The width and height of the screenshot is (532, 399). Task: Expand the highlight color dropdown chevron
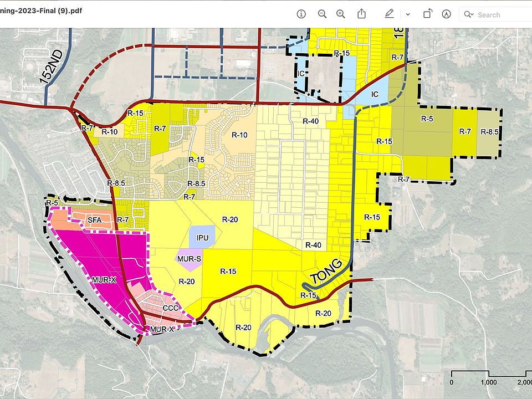(408, 14)
